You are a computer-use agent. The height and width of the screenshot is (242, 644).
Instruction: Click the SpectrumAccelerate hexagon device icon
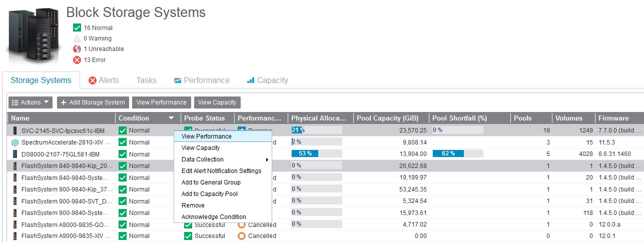[x=15, y=142]
